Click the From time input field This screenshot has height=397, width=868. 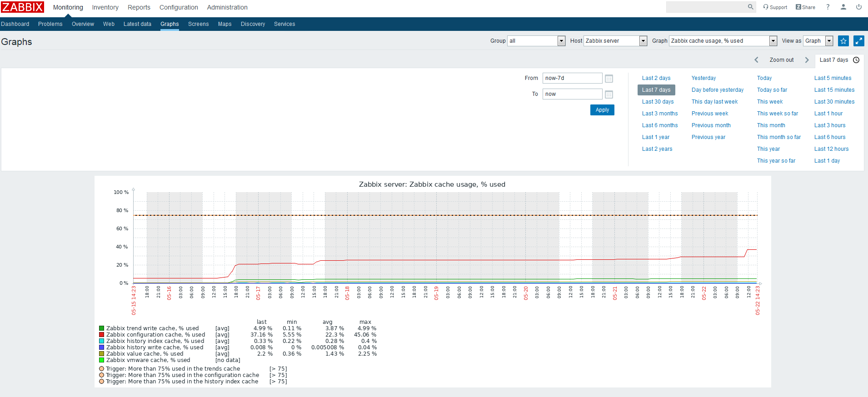(x=572, y=78)
